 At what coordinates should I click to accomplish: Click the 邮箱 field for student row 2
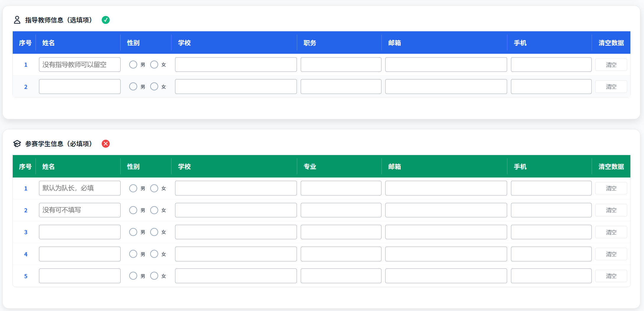click(x=446, y=210)
